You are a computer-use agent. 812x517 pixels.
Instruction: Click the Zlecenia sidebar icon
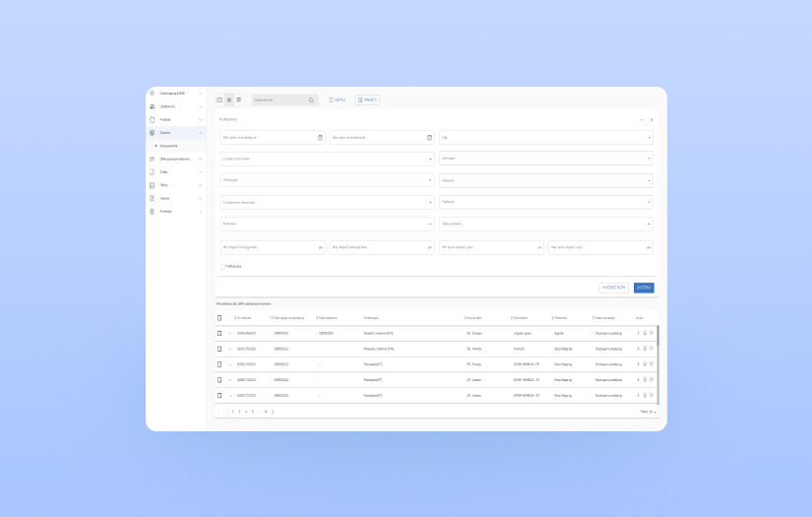click(153, 133)
